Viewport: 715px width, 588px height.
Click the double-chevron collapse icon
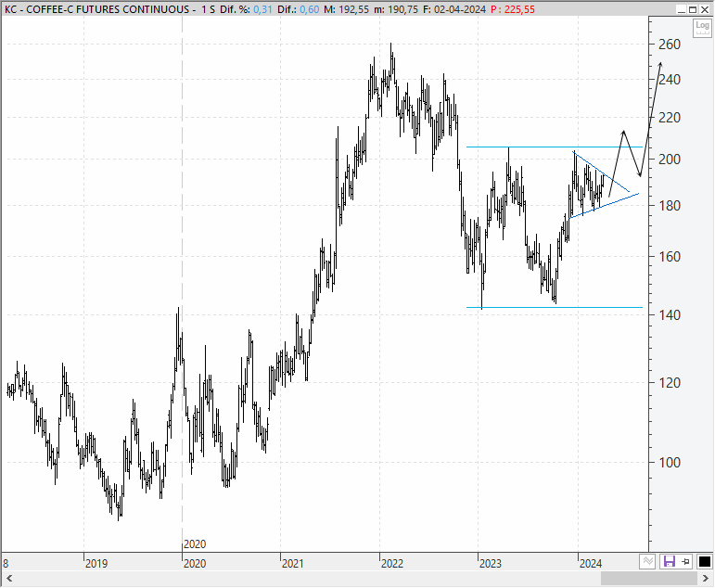click(x=647, y=561)
